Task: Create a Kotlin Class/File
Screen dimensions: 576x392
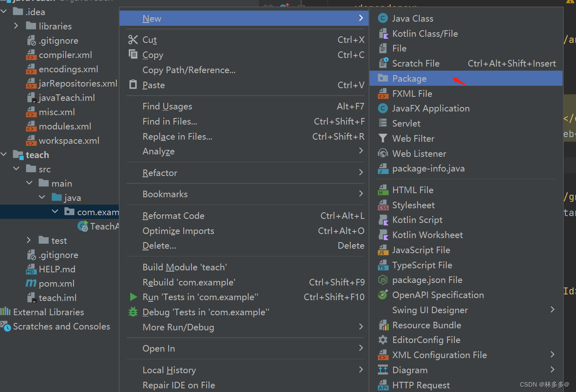Action: [425, 33]
